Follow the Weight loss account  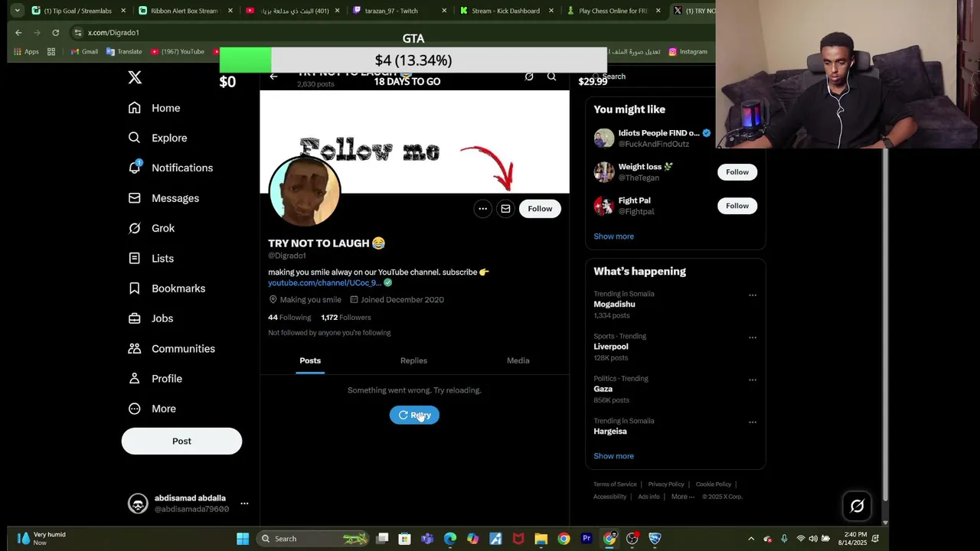click(737, 172)
